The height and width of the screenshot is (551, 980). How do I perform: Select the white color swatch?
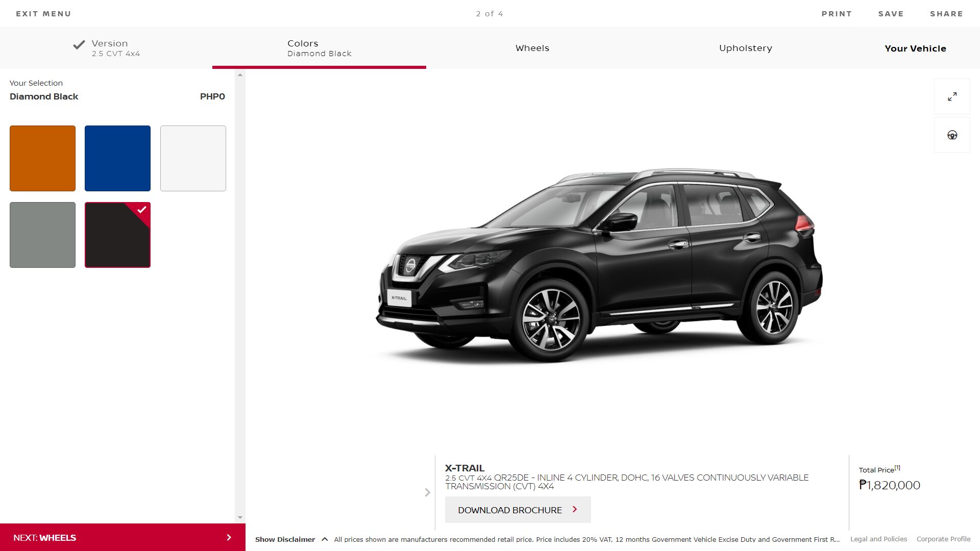193,158
